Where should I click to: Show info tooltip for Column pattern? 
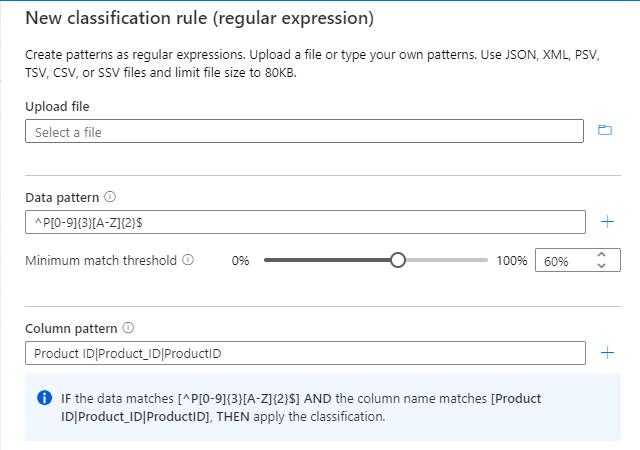(x=128, y=328)
